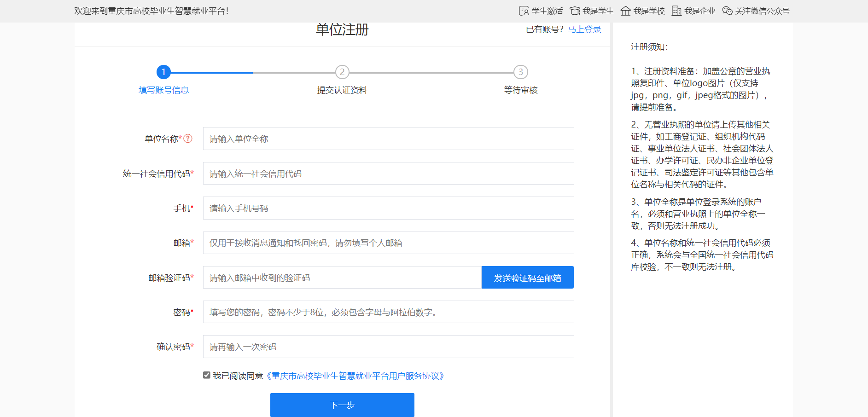The width and height of the screenshot is (868, 417).
Task: Focus the 单位名称 input field
Action: point(388,139)
